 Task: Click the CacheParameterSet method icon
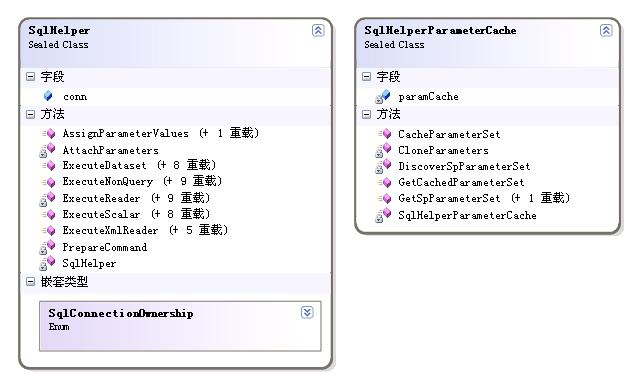click(x=384, y=134)
